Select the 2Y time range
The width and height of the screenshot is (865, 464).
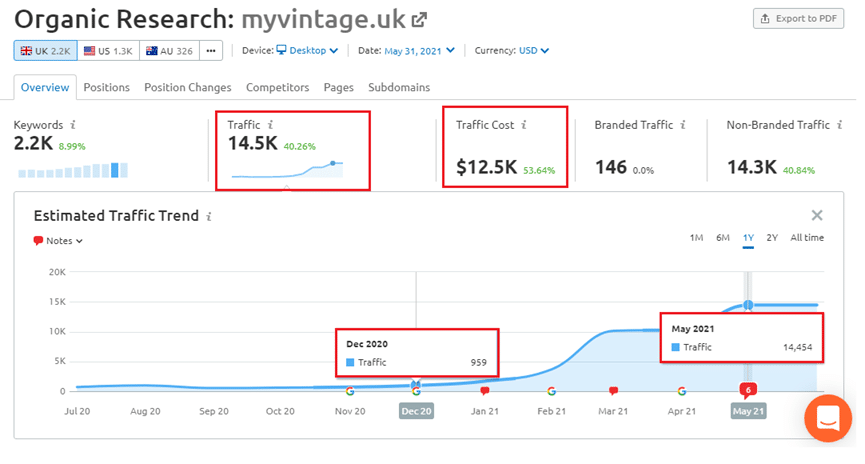pos(772,238)
